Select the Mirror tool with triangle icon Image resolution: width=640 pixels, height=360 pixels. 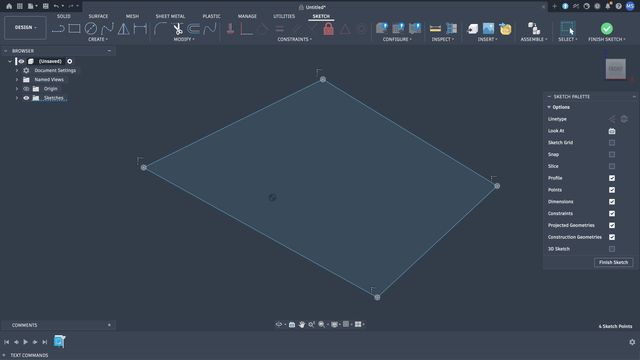[x=123, y=29]
